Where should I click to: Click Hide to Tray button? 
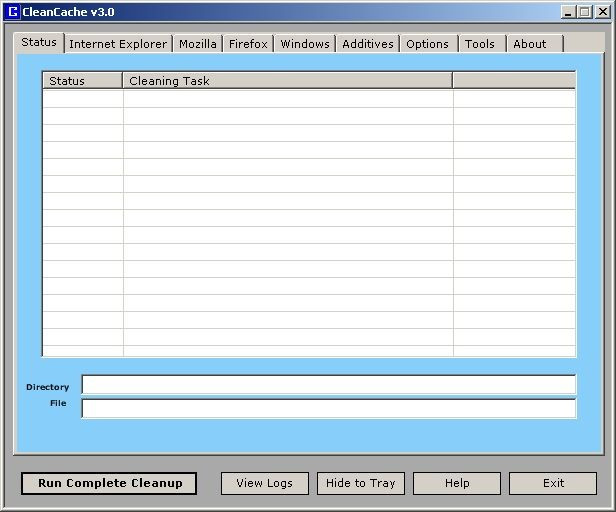(361, 483)
